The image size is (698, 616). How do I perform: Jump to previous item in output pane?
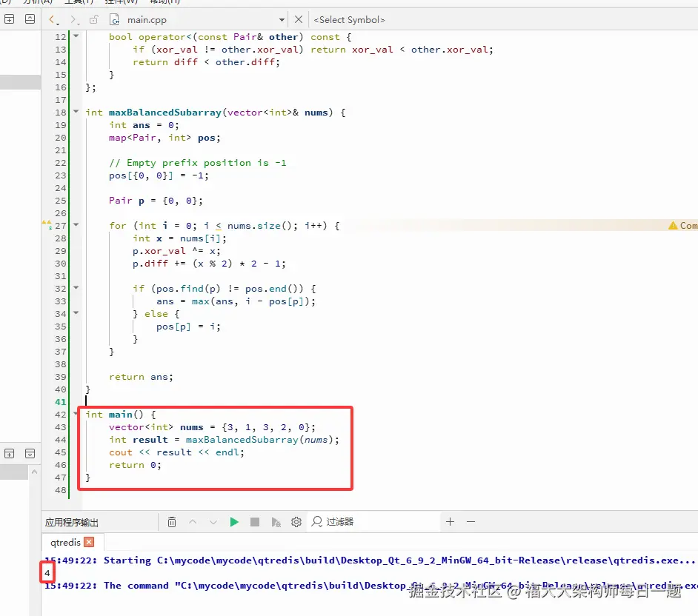[193, 522]
